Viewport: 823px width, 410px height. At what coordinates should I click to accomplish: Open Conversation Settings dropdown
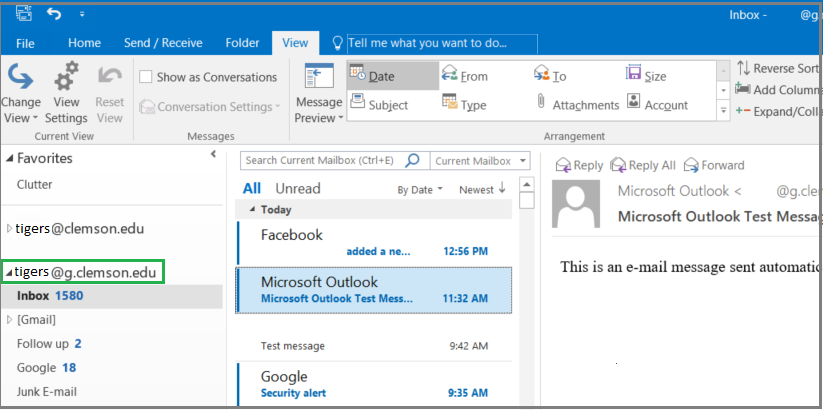pyautogui.click(x=209, y=107)
